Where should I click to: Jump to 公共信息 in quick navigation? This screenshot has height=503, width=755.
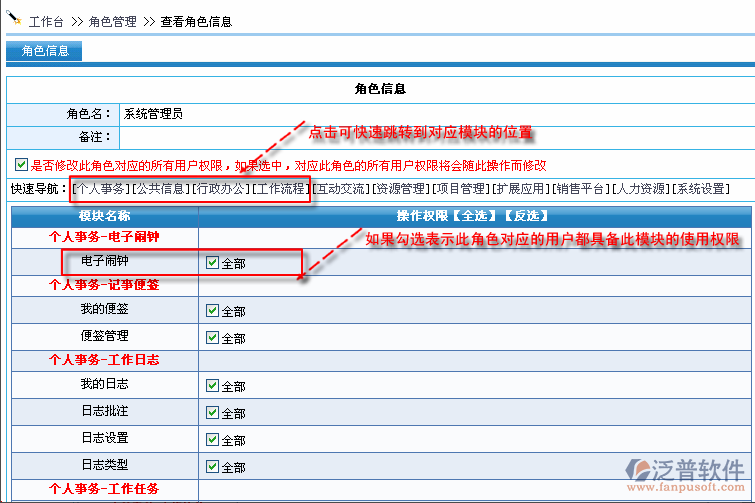coord(160,188)
